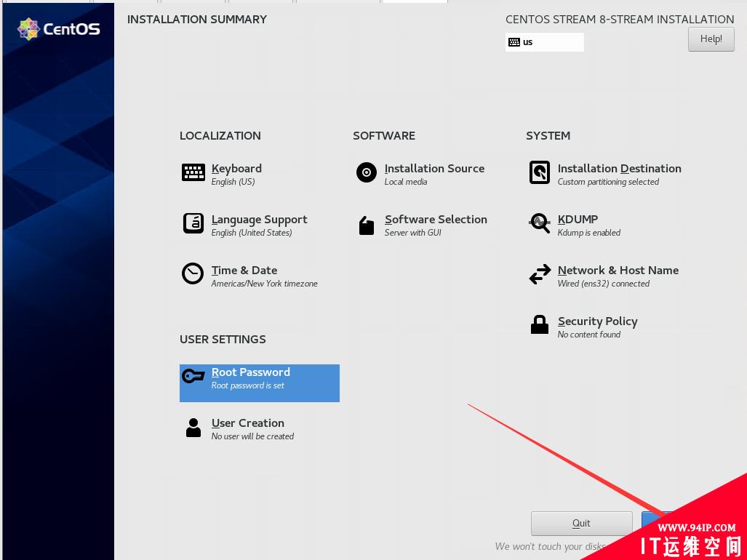
Task: Click keyboard icon in us layout indicator
Action: tap(514, 42)
